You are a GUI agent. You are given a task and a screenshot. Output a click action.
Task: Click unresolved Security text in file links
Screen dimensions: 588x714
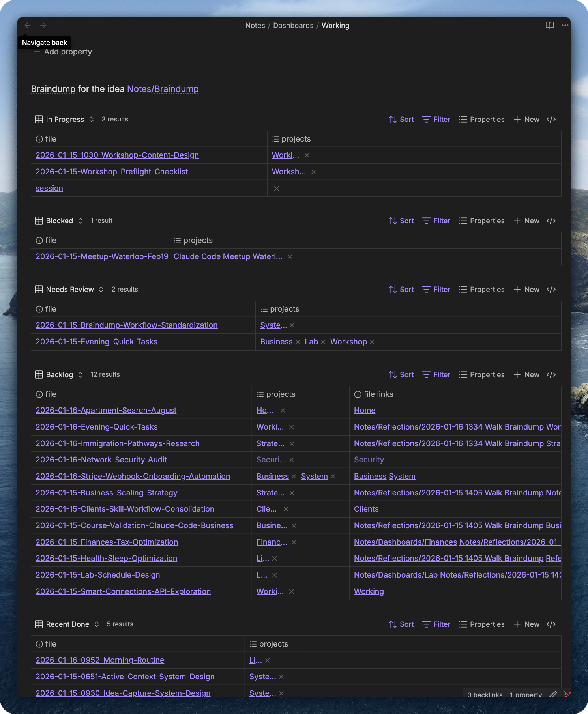(369, 460)
